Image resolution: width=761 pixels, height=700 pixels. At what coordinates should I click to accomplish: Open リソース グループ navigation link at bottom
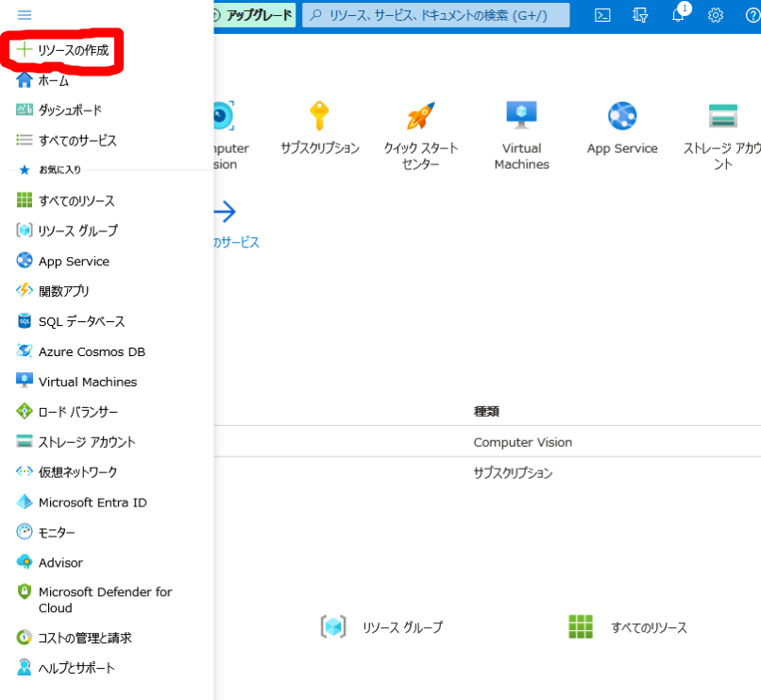pos(381,626)
